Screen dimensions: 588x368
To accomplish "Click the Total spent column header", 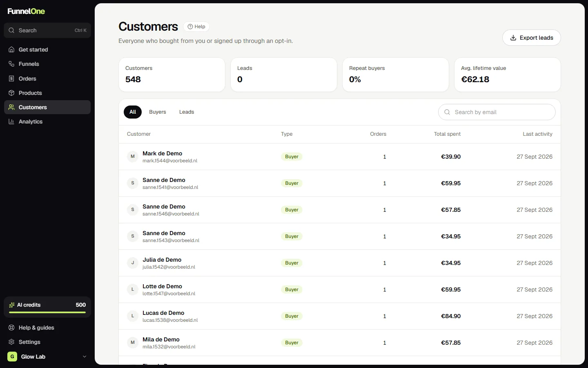I will pyautogui.click(x=447, y=134).
